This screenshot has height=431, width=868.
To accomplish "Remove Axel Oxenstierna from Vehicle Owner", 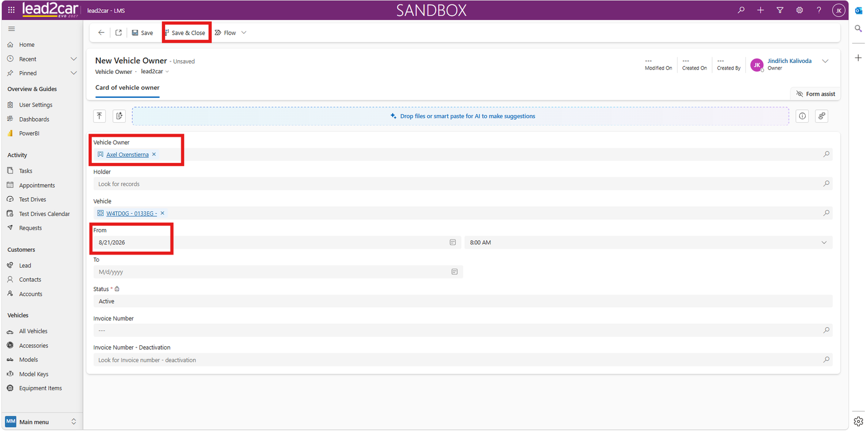I will click(154, 154).
